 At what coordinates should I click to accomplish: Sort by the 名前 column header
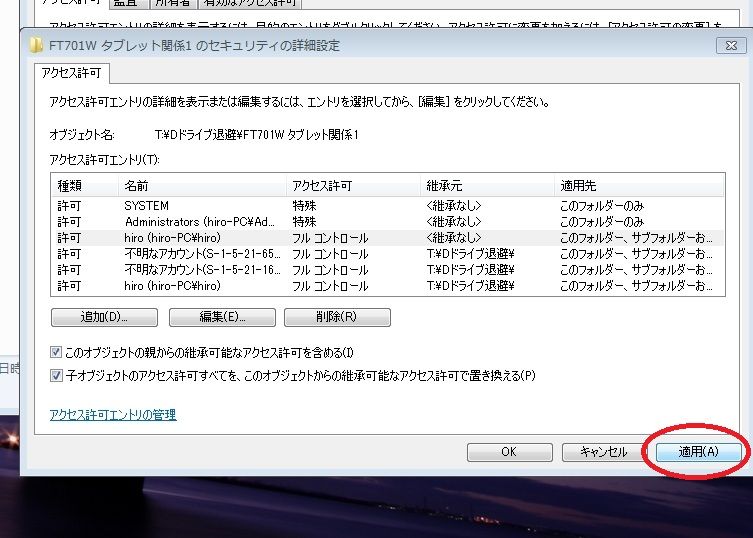[x=202, y=185]
